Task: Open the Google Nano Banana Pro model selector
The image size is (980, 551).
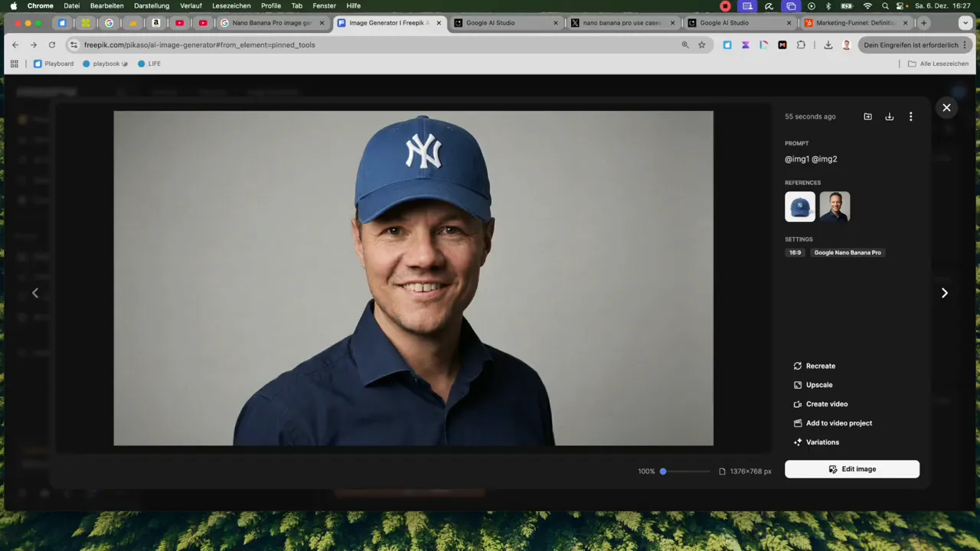Action: pyautogui.click(x=848, y=253)
